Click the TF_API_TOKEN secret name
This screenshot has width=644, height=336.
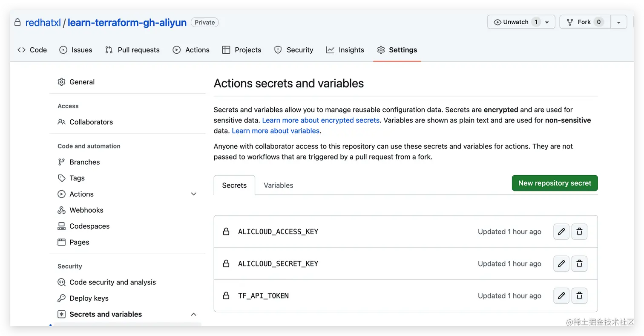pyautogui.click(x=263, y=295)
